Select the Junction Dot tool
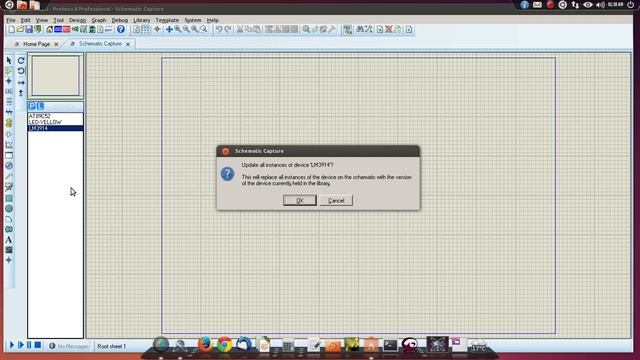The height and width of the screenshot is (360, 640). point(9,81)
